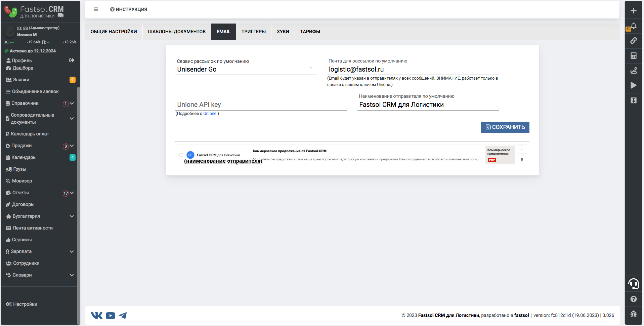Follow the Unione link
The height and width of the screenshot is (326, 644).
[x=210, y=114]
